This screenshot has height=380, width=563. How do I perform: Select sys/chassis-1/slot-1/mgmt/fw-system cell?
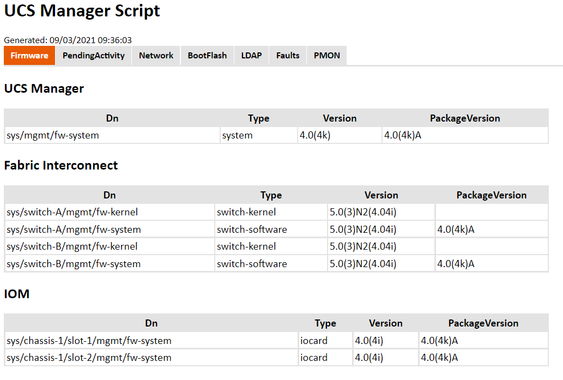pyautogui.click(x=151, y=340)
